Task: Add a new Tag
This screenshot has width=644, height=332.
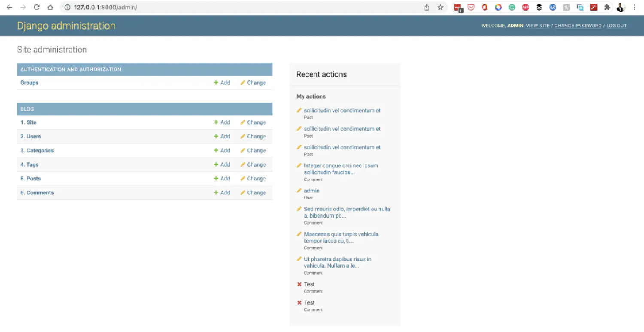Action: (x=222, y=164)
